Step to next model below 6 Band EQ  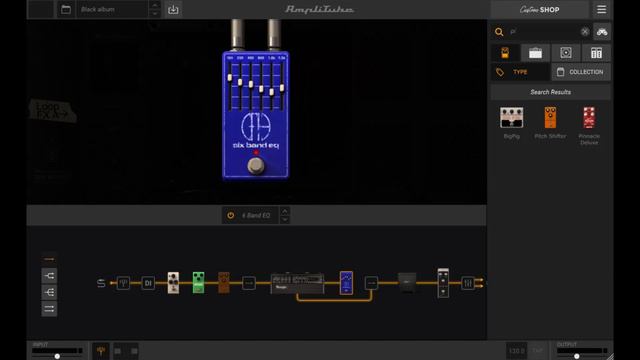tap(285, 220)
